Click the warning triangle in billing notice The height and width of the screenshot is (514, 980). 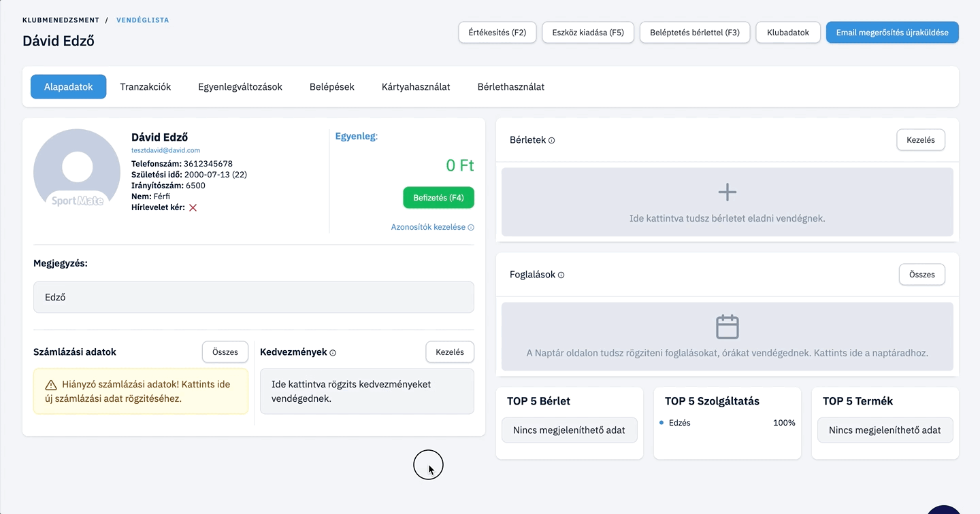tap(51, 385)
